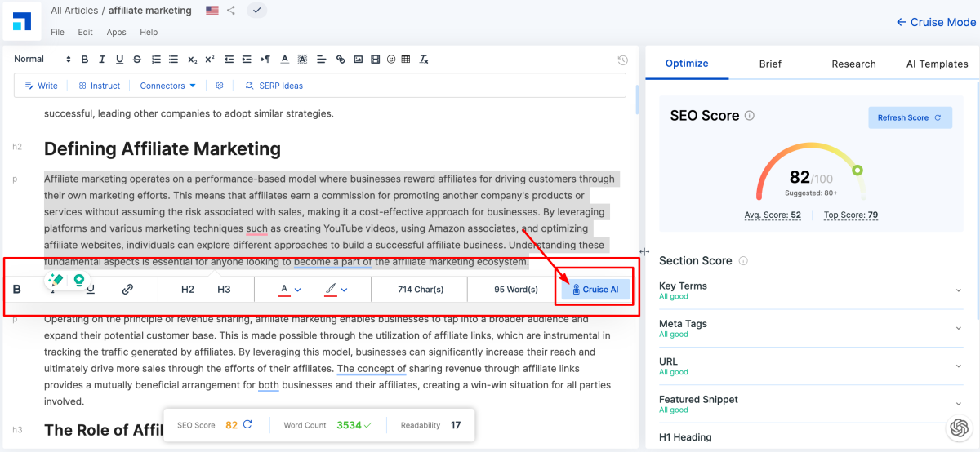Open text color picker in floating toolbar

(x=291, y=289)
